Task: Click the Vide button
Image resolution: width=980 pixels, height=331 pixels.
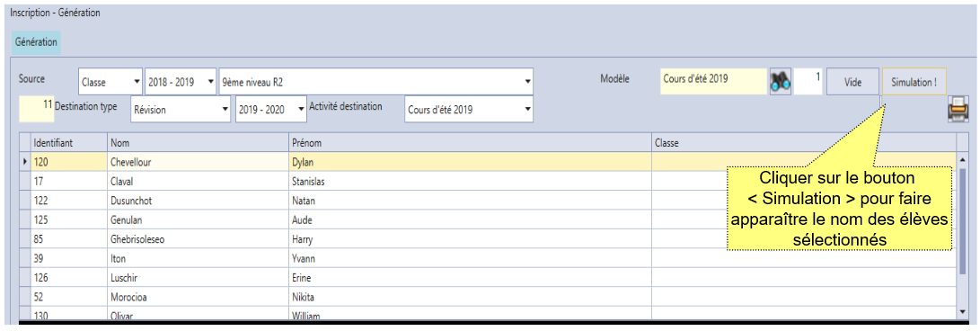Action: click(x=853, y=82)
